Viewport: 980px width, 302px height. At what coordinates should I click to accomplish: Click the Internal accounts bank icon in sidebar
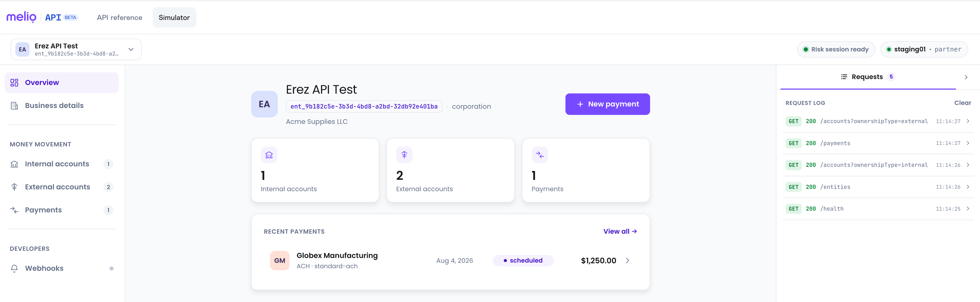click(15, 164)
